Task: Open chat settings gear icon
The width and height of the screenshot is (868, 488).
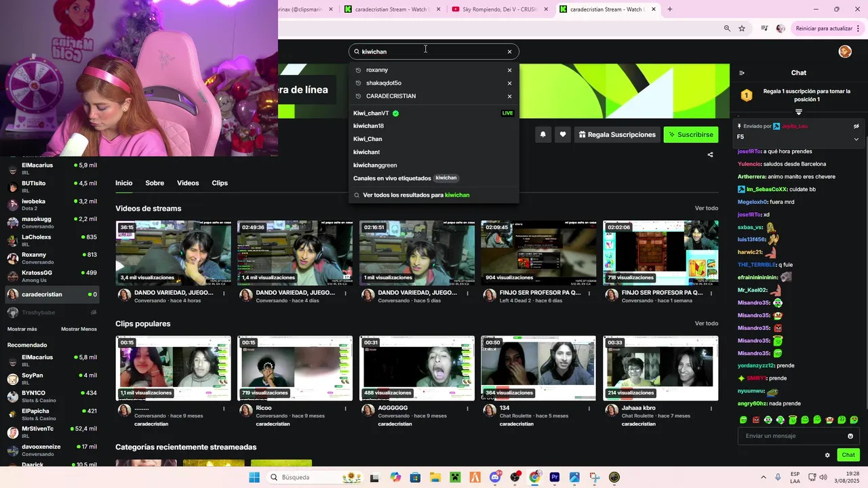Action: (x=827, y=455)
